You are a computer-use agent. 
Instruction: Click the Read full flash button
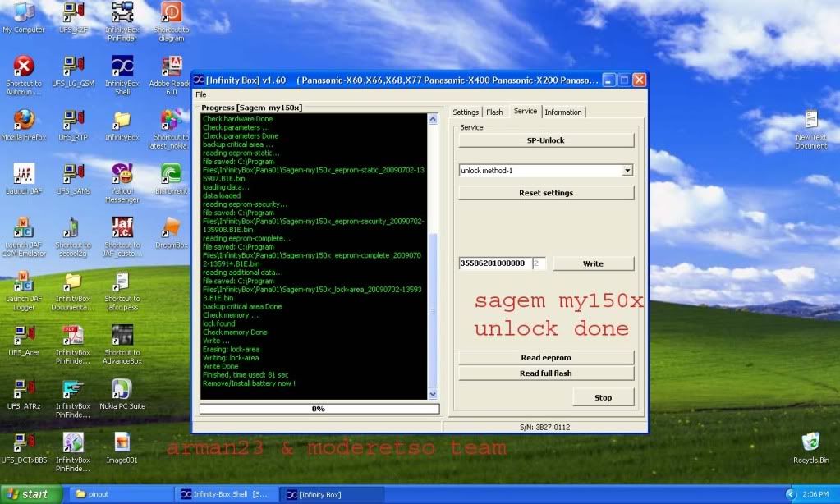tap(546, 373)
